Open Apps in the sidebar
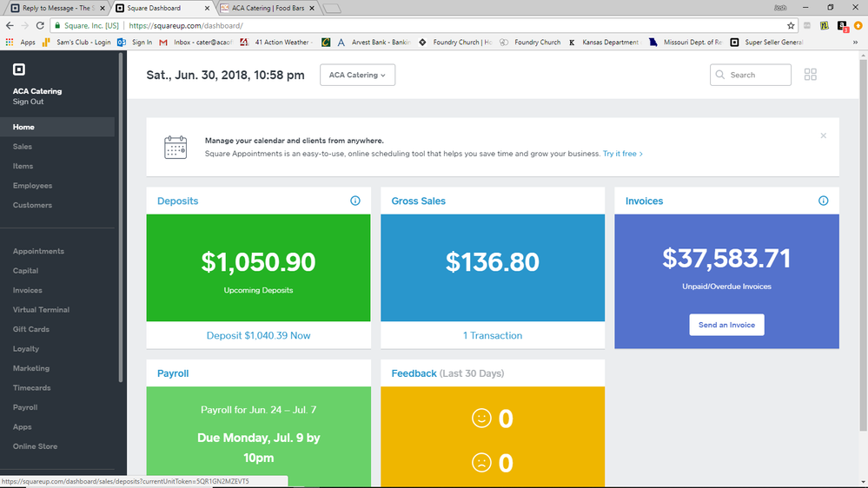This screenshot has height=488, width=868. coord(22,426)
